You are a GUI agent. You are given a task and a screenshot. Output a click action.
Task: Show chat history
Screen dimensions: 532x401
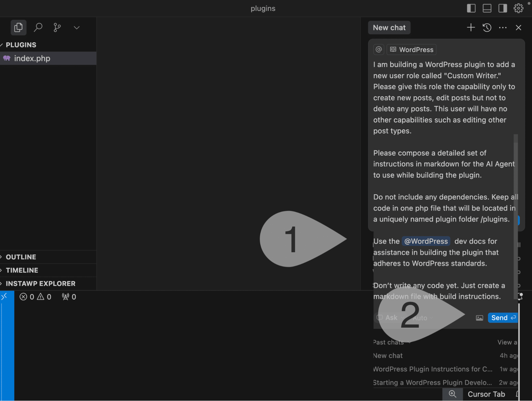point(487,27)
